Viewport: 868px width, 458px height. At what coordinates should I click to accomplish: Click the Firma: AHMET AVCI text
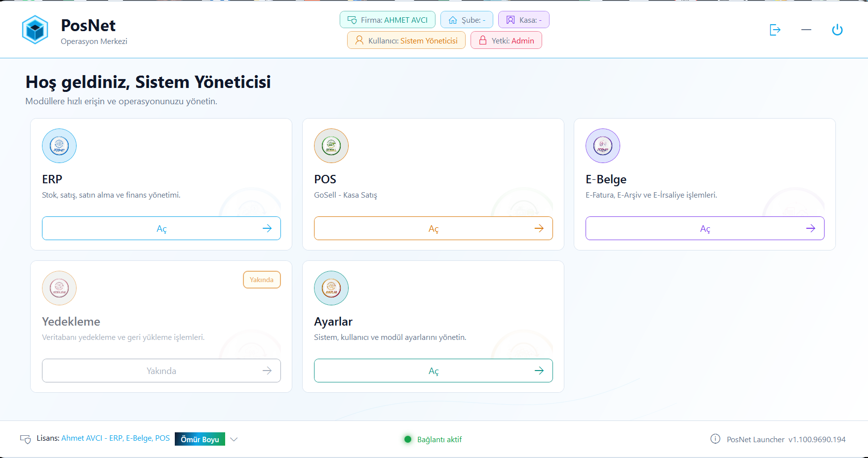(395, 20)
